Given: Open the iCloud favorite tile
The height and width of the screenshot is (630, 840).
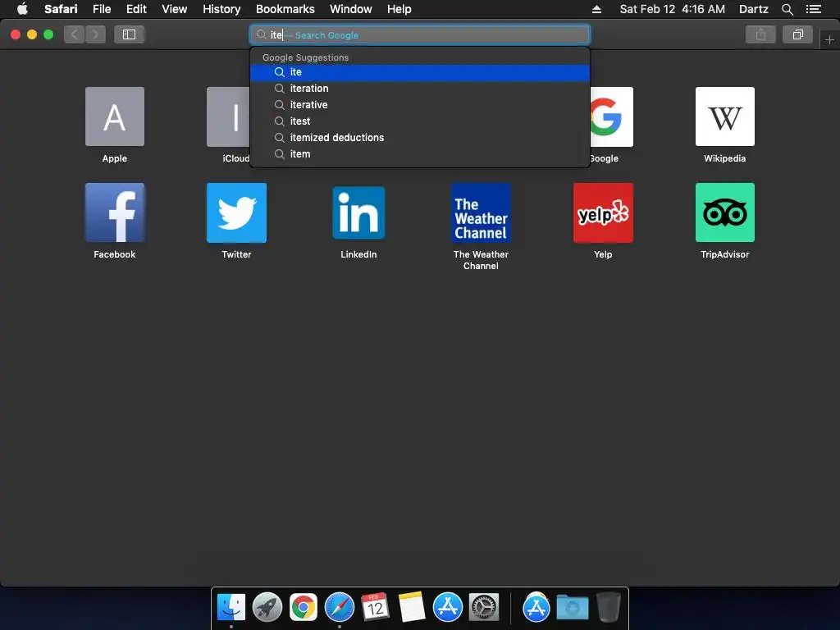Looking at the screenshot, I should click(228, 116).
